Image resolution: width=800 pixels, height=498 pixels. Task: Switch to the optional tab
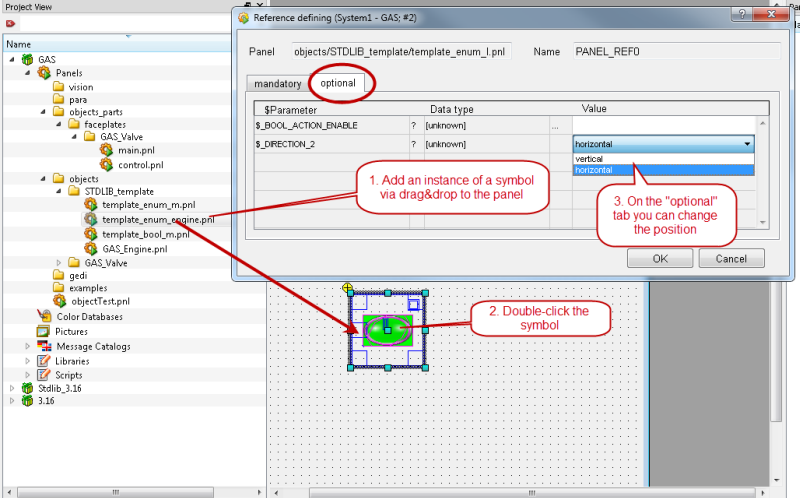pos(338,84)
